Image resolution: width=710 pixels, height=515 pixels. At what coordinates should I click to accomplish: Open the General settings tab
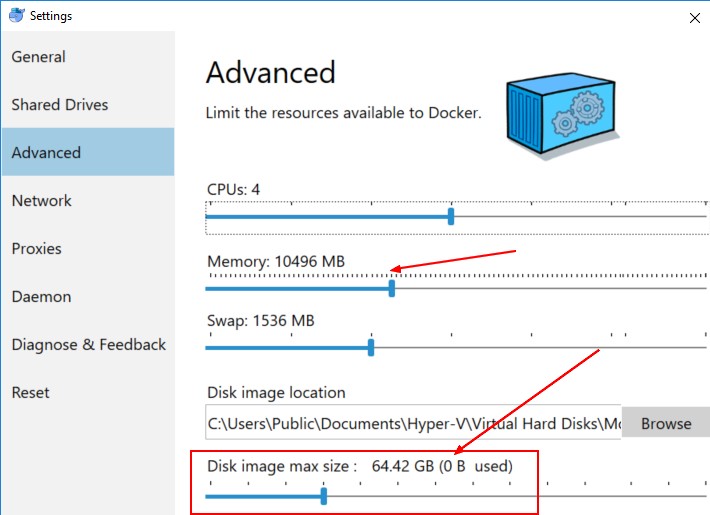39,57
